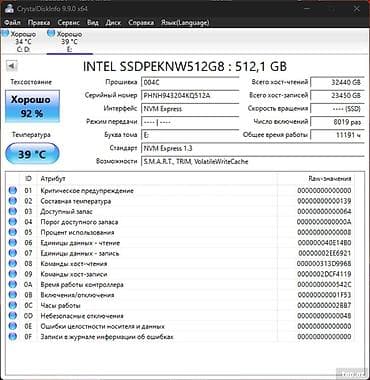
Task: Click the Хорошо 92 % health status button
Action: [32, 106]
